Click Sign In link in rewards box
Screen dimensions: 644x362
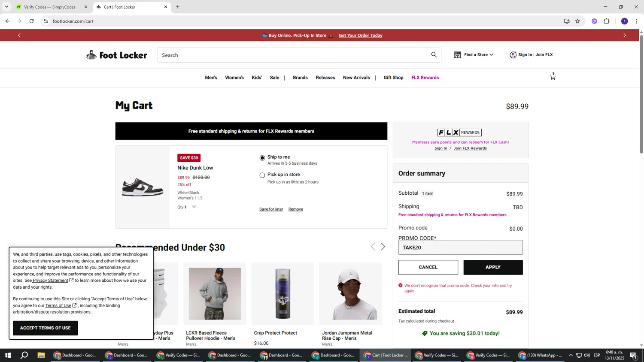440,148
